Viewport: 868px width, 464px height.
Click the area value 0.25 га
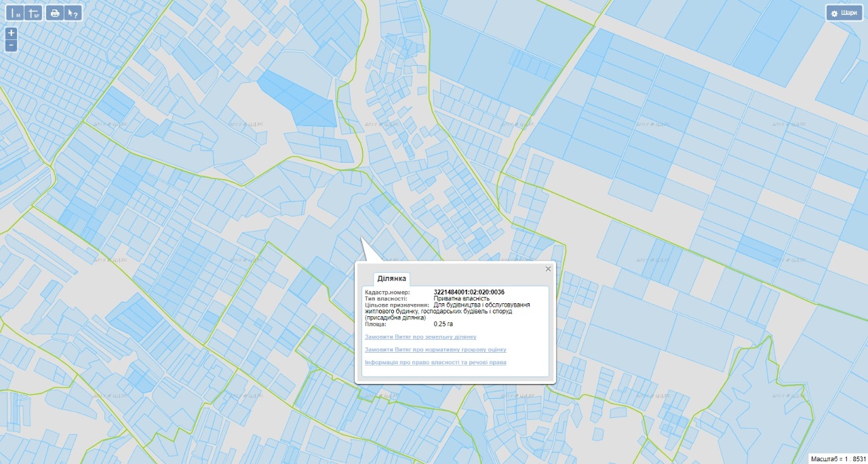[443, 324]
